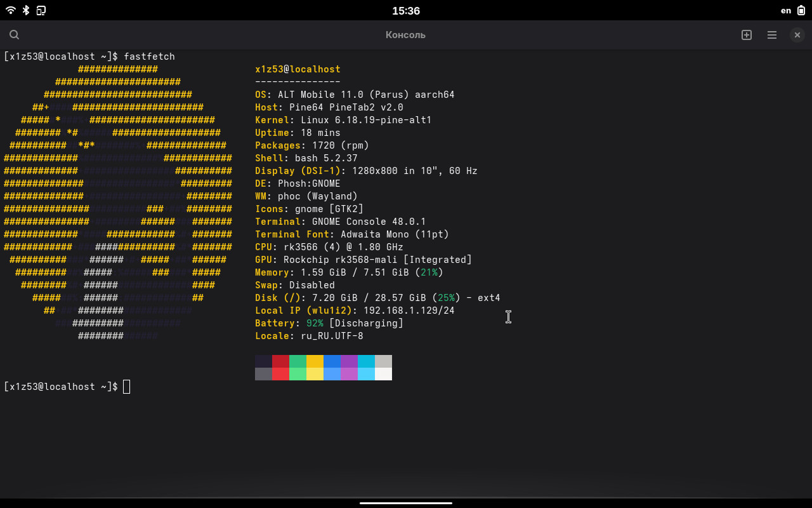Click the cyan color block in palette
812x508 pixels.
pyautogui.click(x=366, y=361)
